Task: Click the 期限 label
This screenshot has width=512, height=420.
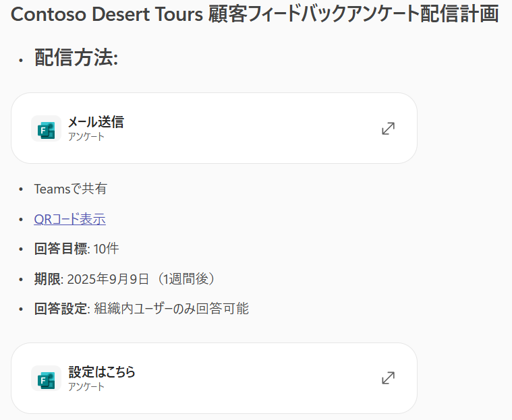Action: coord(47,279)
